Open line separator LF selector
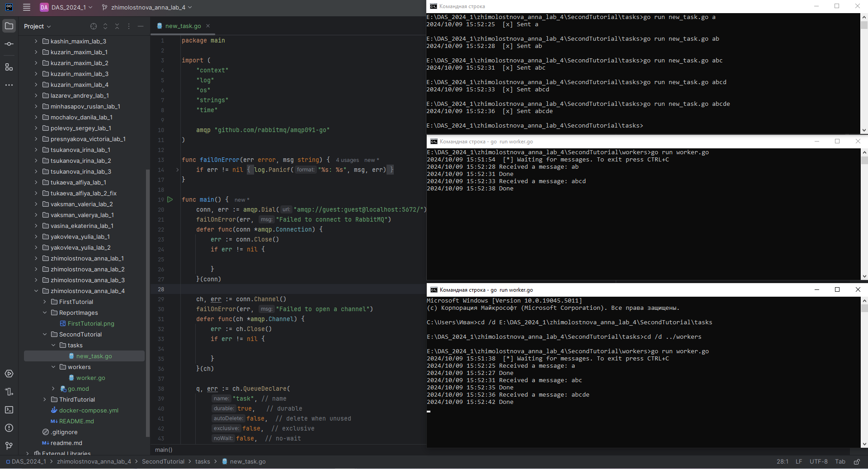This screenshot has height=469, width=868. 799,462
